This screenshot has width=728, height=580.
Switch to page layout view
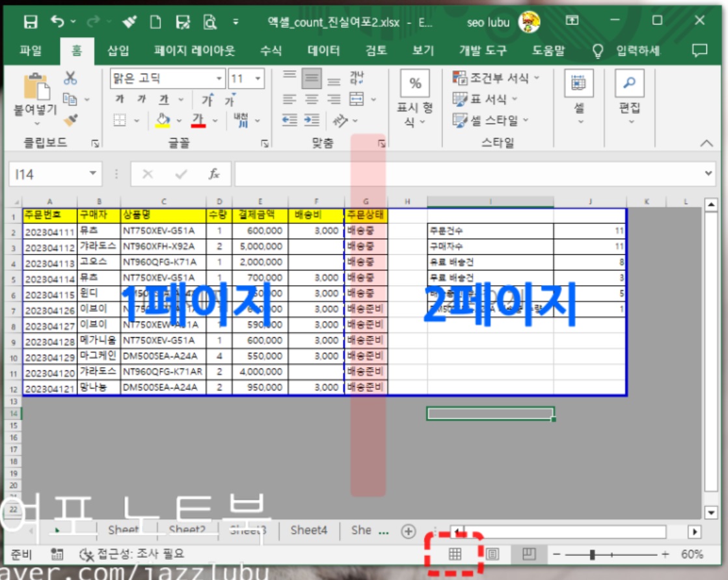pos(492,554)
